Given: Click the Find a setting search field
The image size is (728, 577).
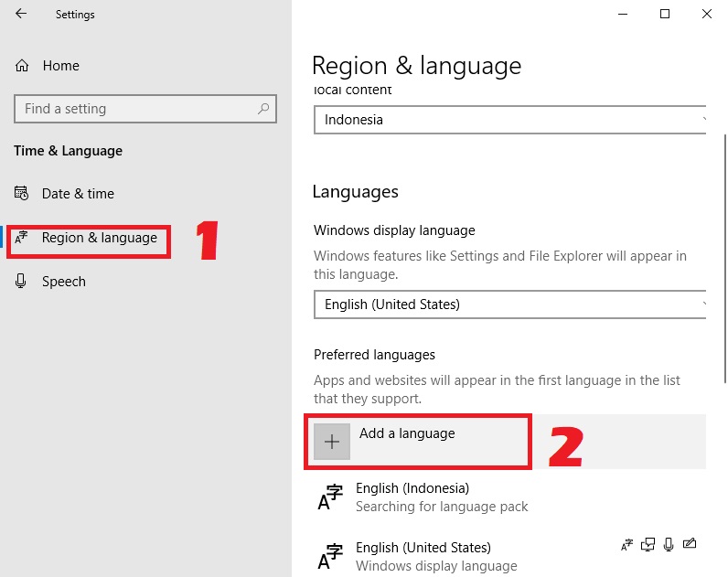Looking at the screenshot, I should (137, 109).
